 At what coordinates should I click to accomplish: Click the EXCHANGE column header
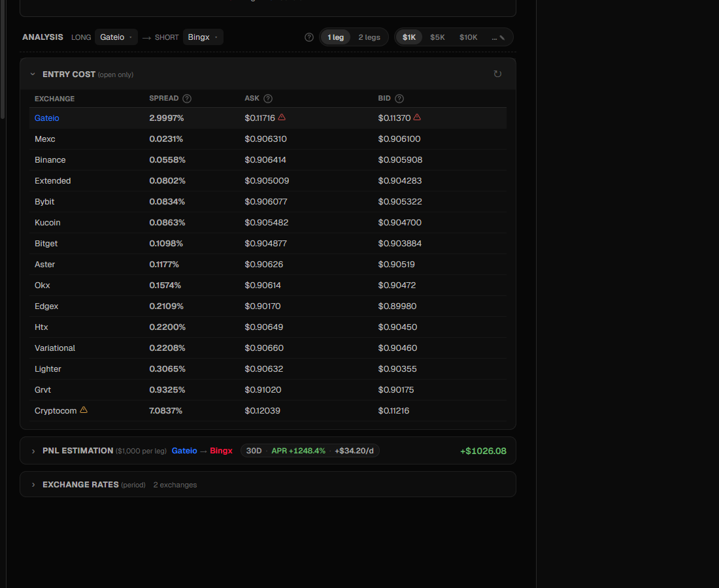54,99
